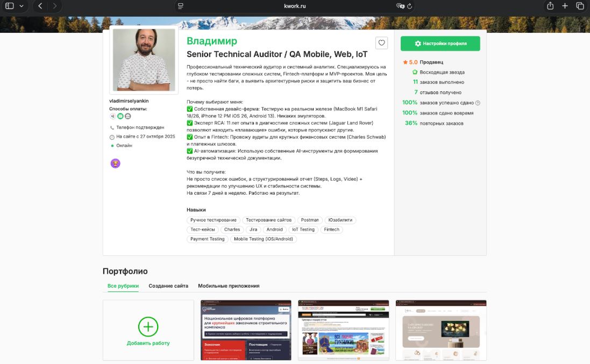Open the construction platform portfolio thumbnail
This screenshot has width=590, height=364.
point(246,330)
